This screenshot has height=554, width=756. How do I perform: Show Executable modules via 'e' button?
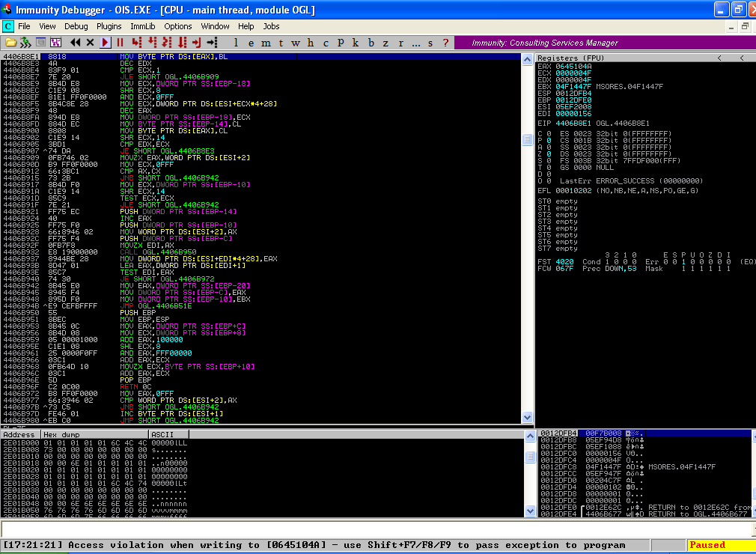[x=251, y=43]
